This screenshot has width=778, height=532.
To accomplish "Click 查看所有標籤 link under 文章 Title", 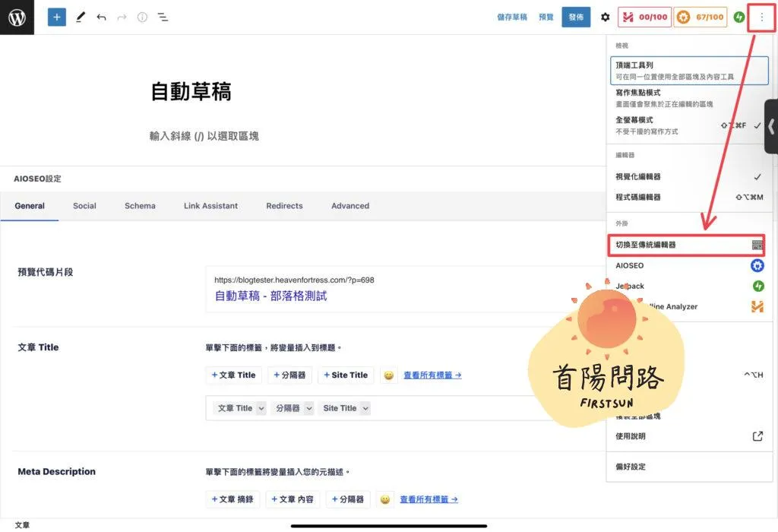I will pyautogui.click(x=432, y=375).
